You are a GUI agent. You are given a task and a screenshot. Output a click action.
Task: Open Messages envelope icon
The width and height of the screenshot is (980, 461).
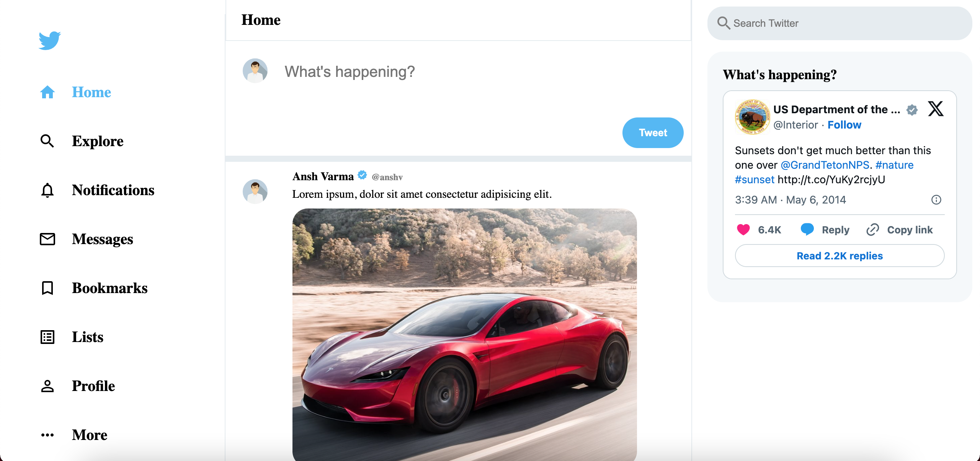coord(47,239)
